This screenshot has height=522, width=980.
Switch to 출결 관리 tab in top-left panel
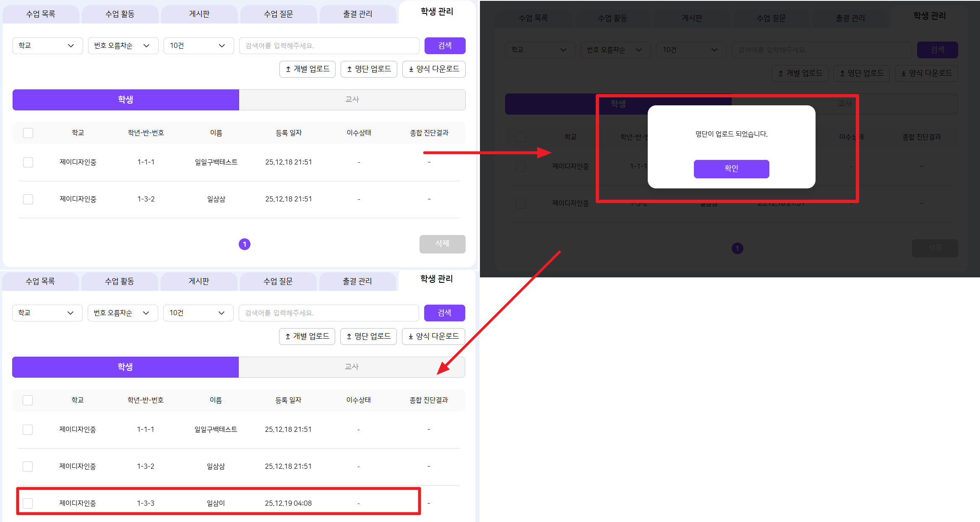point(357,14)
